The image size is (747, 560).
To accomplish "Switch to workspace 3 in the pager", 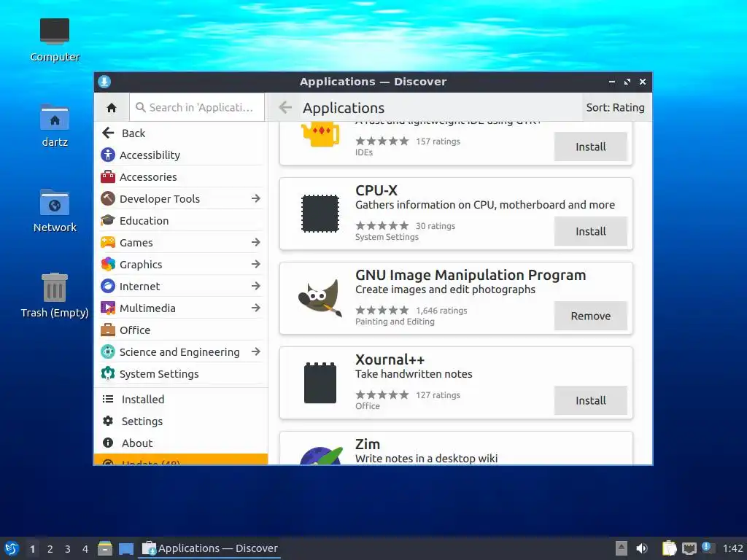I will coord(68,549).
